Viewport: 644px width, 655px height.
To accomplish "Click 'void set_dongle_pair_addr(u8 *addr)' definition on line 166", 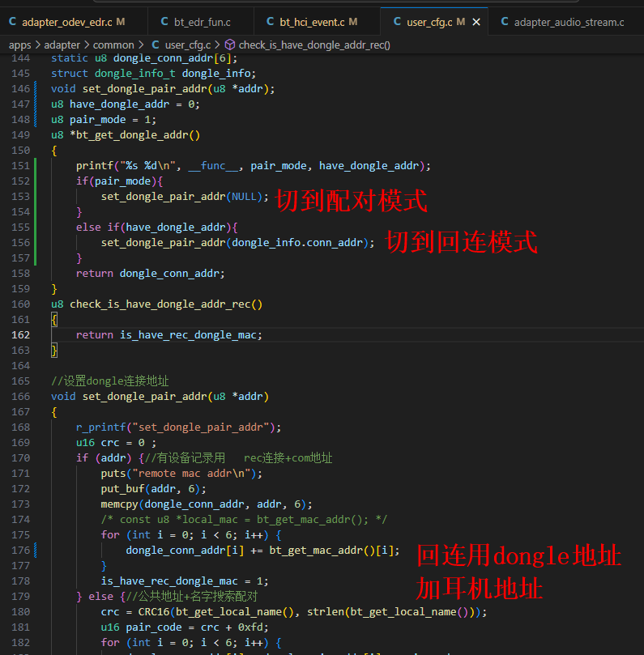I will coord(160,397).
